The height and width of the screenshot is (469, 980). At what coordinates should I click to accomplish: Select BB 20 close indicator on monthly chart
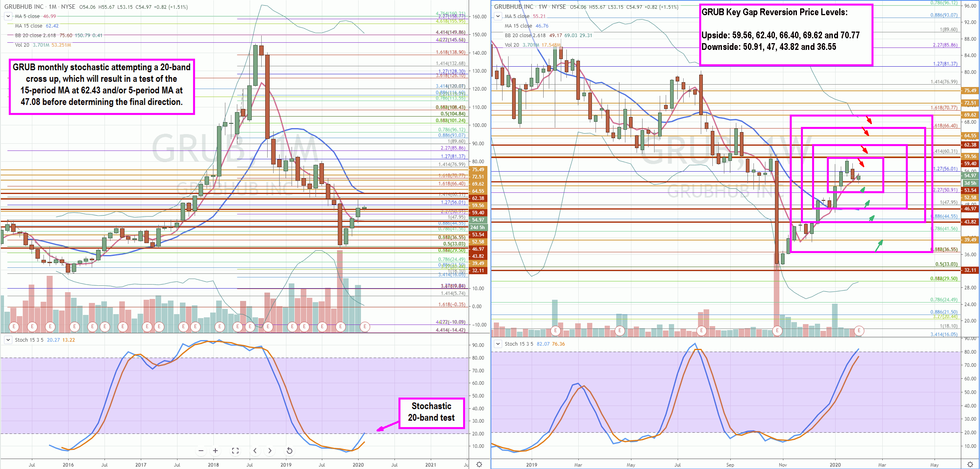pyautogui.click(x=35, y=36)
